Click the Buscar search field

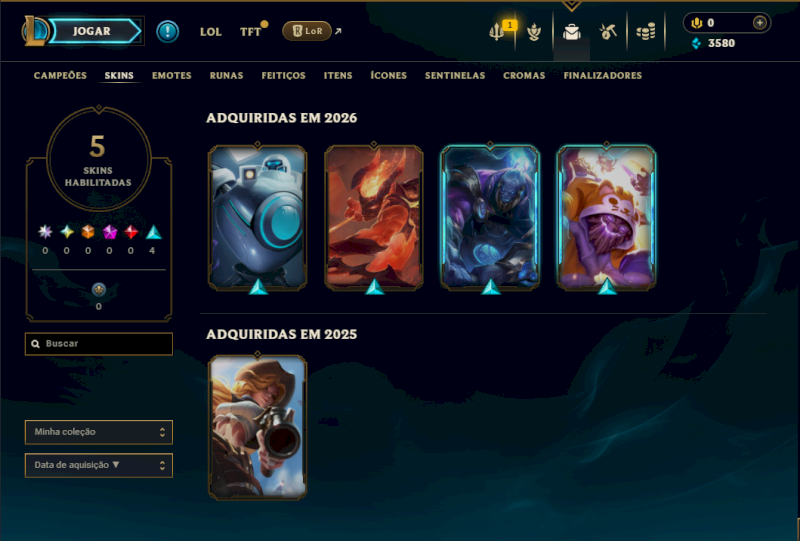click(x=98, y=343)
